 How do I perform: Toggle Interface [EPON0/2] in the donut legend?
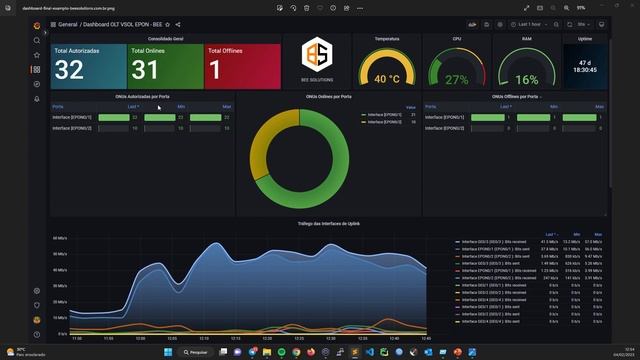pos(384,122)
